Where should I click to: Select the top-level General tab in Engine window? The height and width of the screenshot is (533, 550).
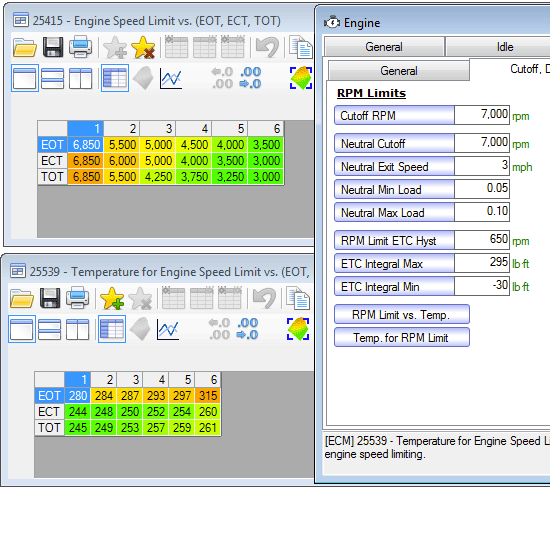point(384,47)
